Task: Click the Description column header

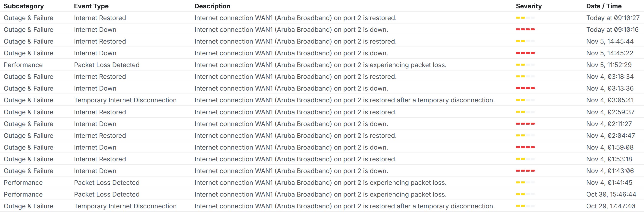Action: point(212,6)
